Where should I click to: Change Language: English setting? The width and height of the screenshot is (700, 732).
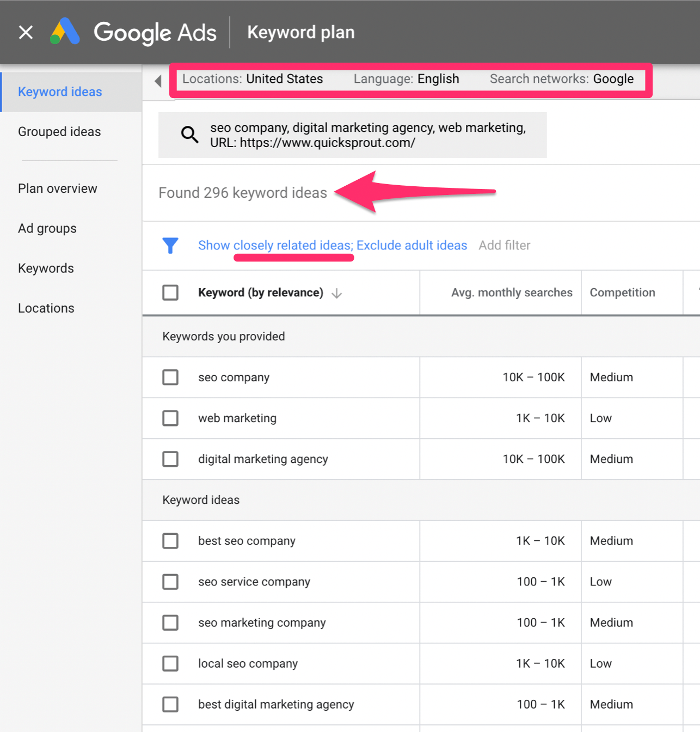(x=406, y=79)
